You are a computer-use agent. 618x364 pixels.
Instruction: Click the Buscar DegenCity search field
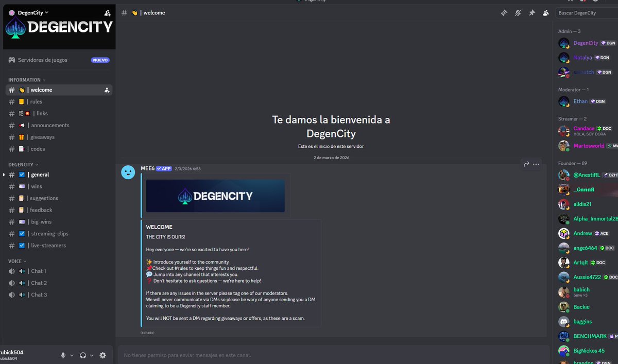(586, 13)
